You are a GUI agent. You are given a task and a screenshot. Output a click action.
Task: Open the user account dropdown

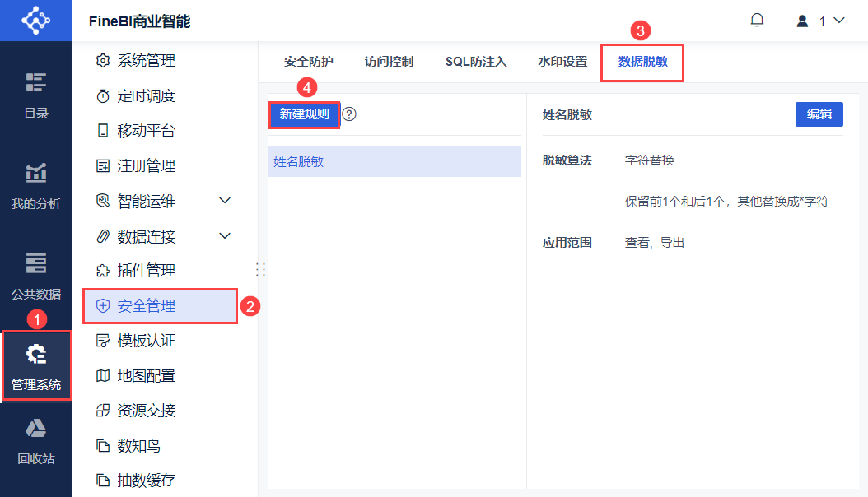point(820,21)
